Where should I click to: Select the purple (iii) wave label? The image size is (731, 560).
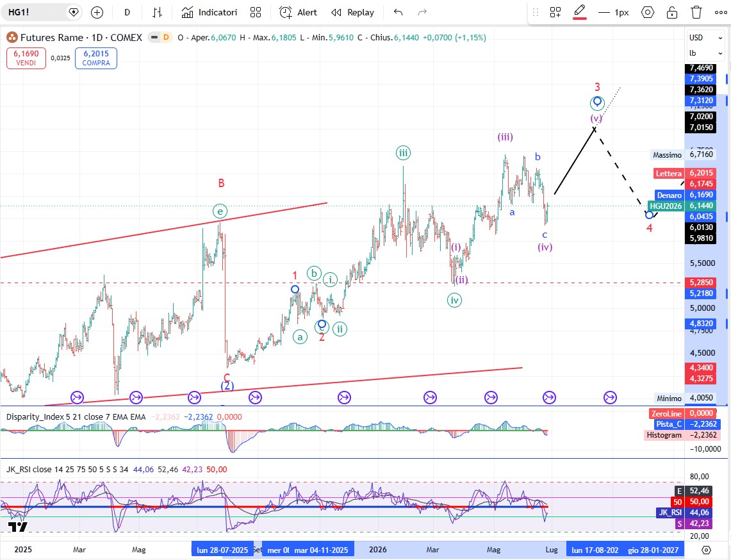(505, 136)
